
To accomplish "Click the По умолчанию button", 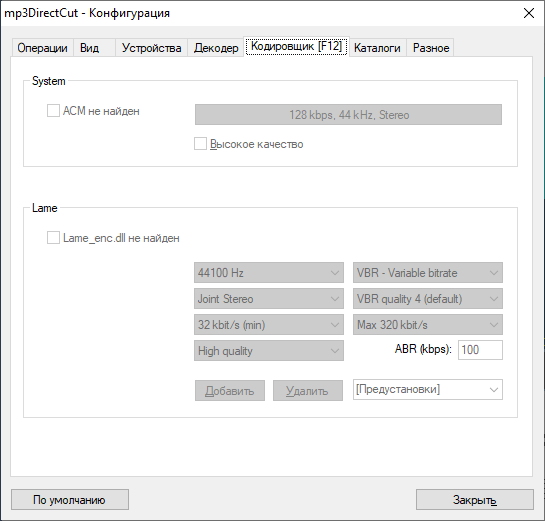I will pos(70,500).
